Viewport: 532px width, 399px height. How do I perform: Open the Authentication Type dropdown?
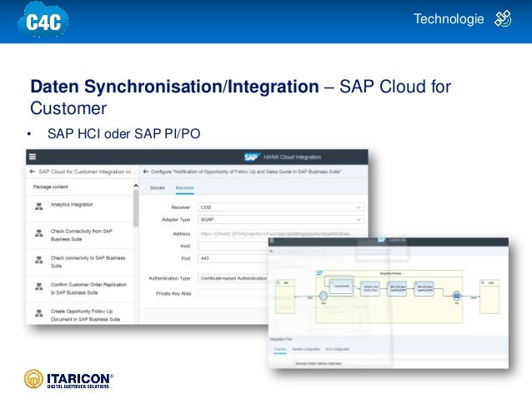click(233, 278)
